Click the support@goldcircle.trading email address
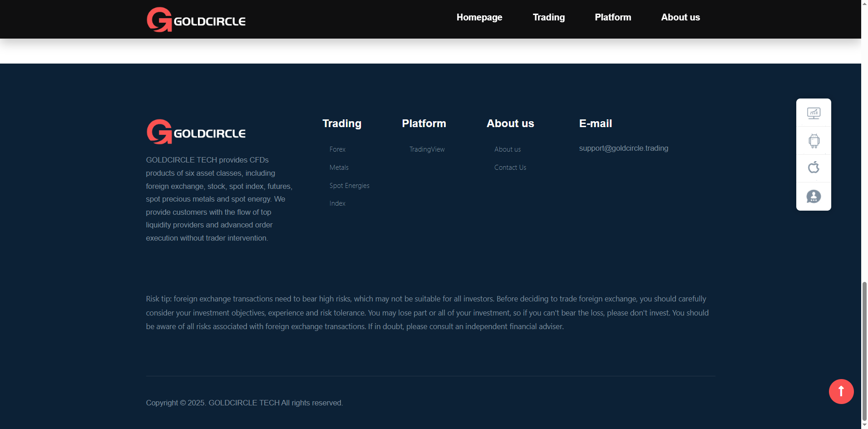Viewport: 868px width, 429px height. 624,148
